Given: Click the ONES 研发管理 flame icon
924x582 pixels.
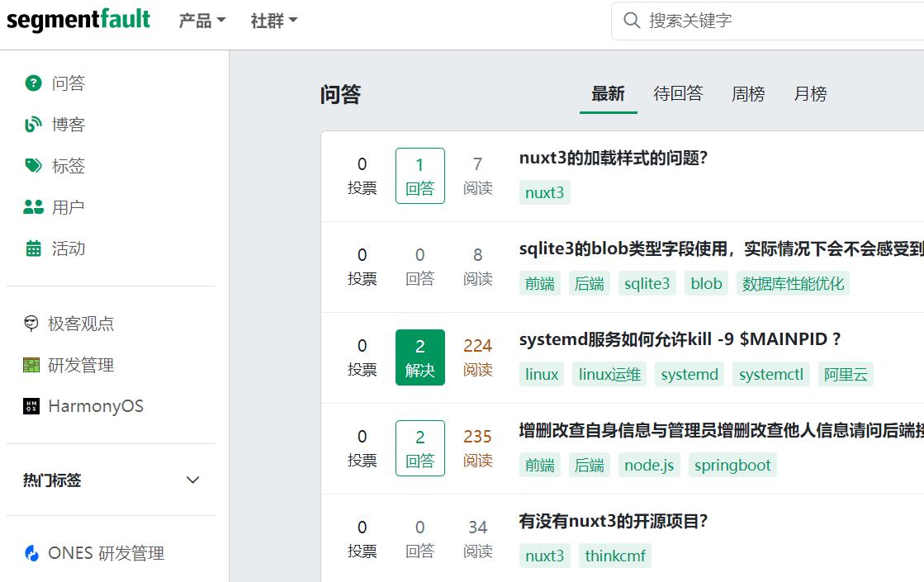Looking at the screenshot, I should pos(31,553).
